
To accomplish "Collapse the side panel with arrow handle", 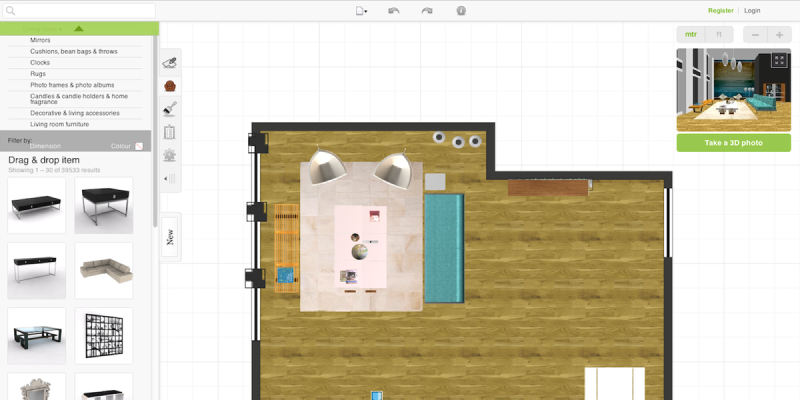I will (x=169, y=179).
